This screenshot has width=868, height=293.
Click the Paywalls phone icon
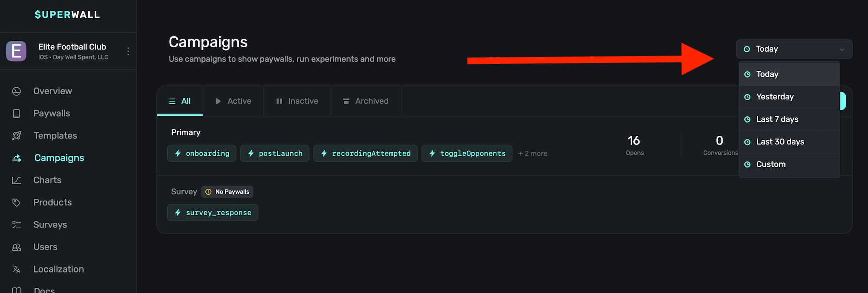tap(16, 113)
